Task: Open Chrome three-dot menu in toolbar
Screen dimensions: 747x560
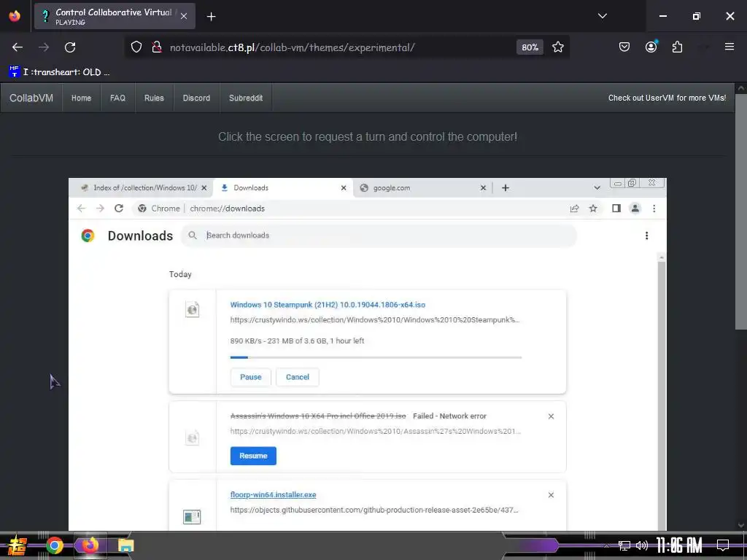Action: click(x=654, y=209)
